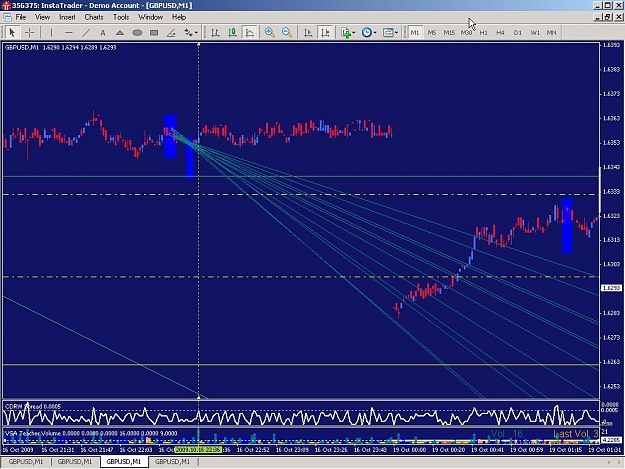The image size is (625, 469).
Task: Select the M30 timeframe
Action: (x=466, y=33)
